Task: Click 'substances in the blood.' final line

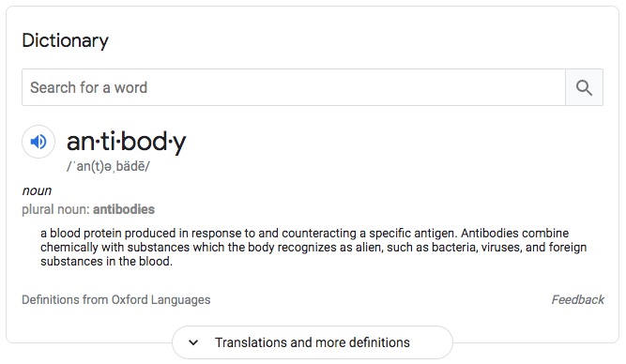Action: [x=106, y=262]
